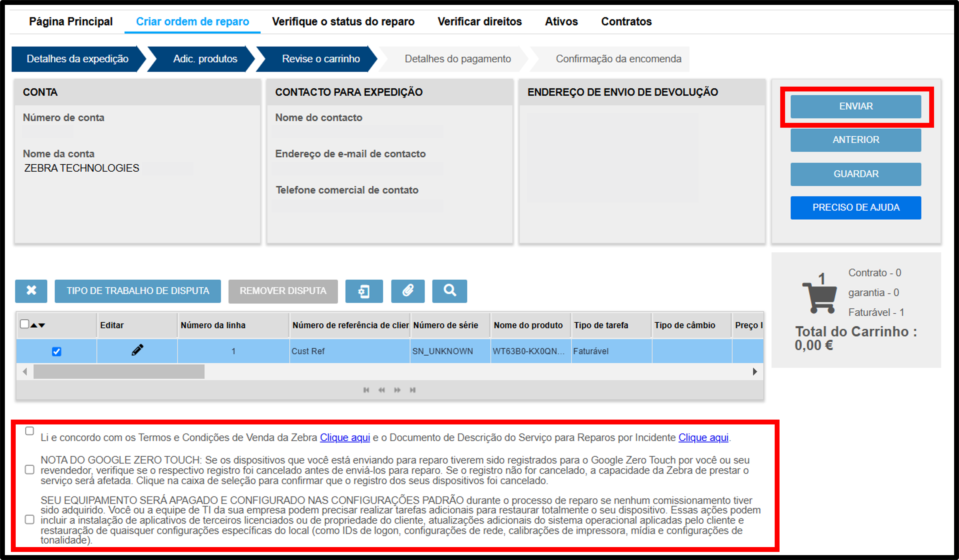Click the right arrow of table scrollbar
Image resolution: width=959 pixels, height=560 pixels.
click(x=755, y=372)
